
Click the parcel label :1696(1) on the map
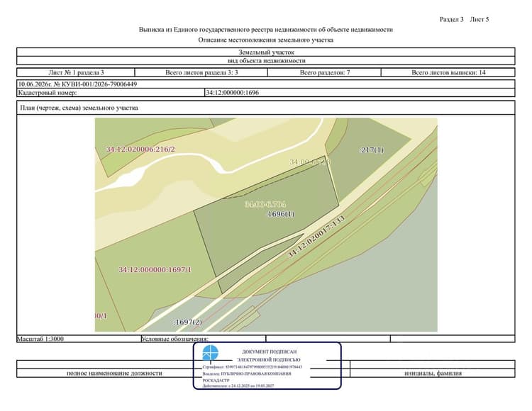[x=281, y=214]
